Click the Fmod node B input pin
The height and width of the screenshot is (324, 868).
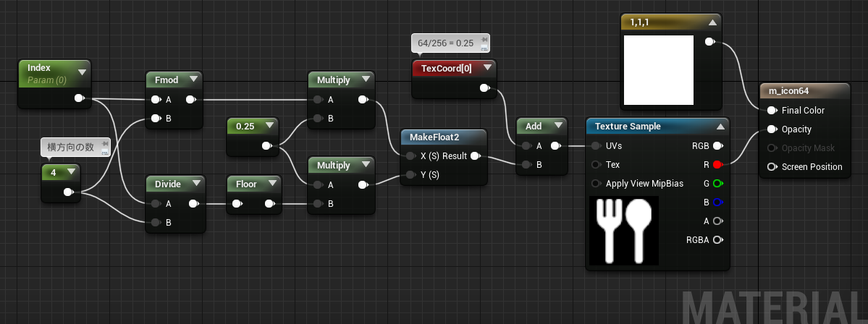[x=156, y=119]
